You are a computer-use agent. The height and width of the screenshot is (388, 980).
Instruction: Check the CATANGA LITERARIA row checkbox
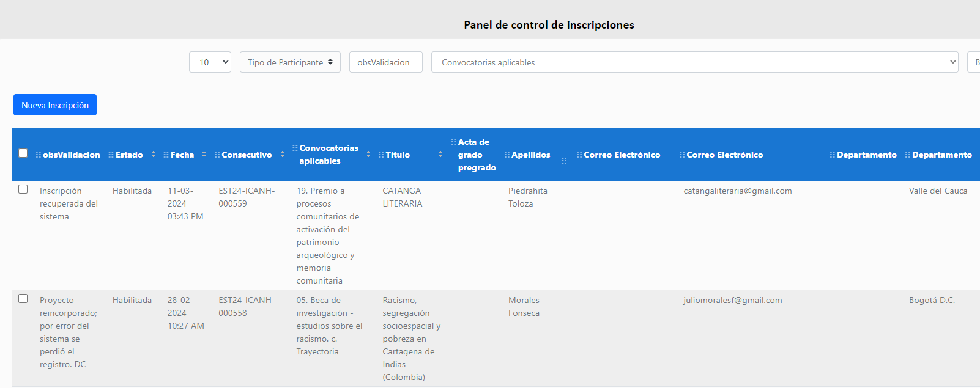(23, 189)
